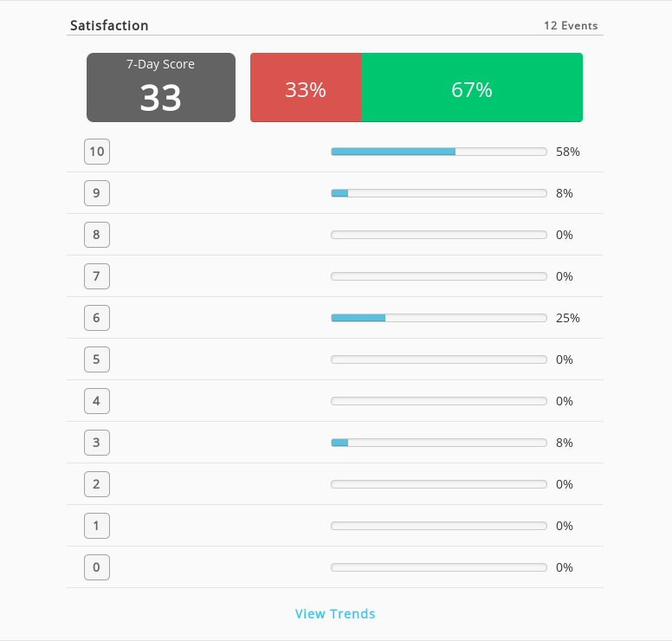Click the Satisfaction section heading
The height and width of the screenshot is (641, 672).
(109, 25)
